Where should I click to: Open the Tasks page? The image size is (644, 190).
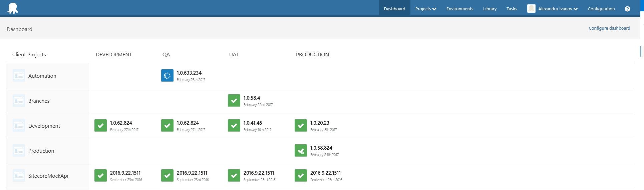pos(512,9)
